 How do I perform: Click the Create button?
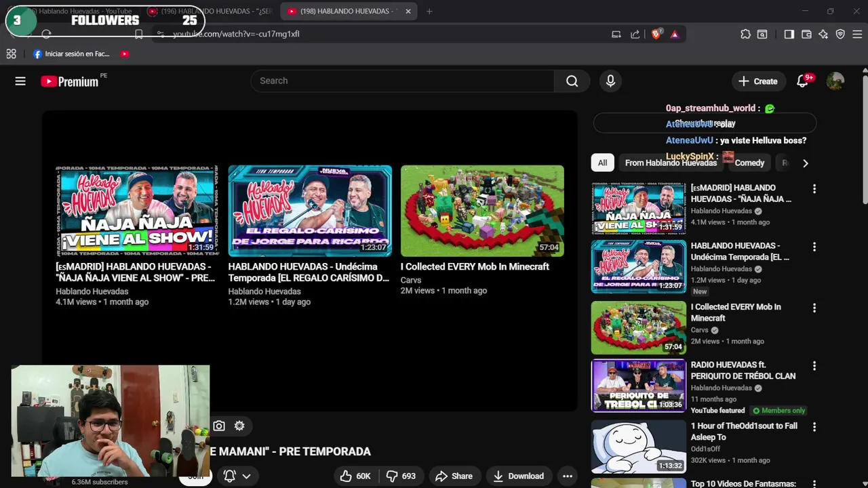[x=757, y=81]
